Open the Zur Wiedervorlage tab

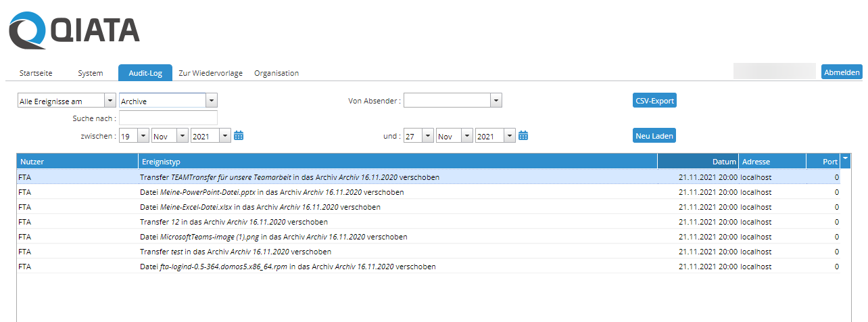(210, 73)
